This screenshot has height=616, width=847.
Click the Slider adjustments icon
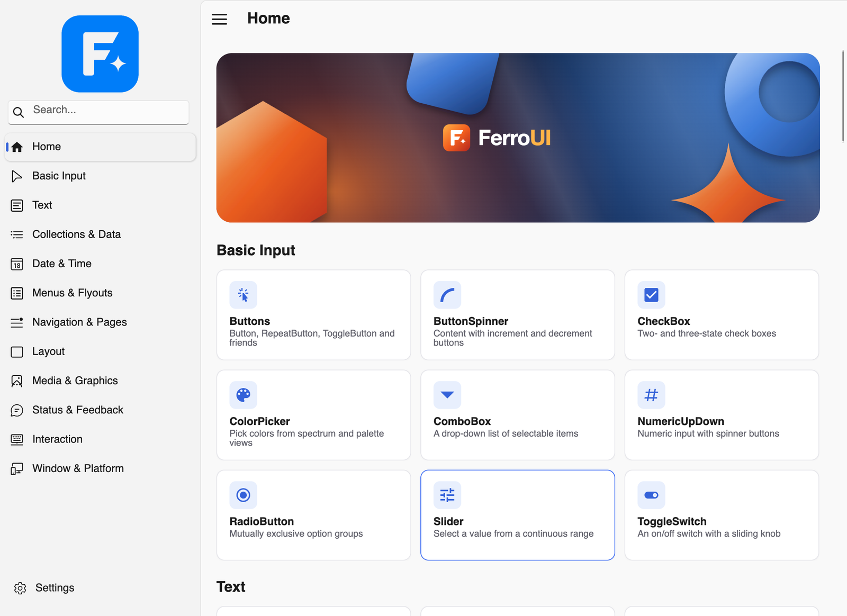coord(447,495)
